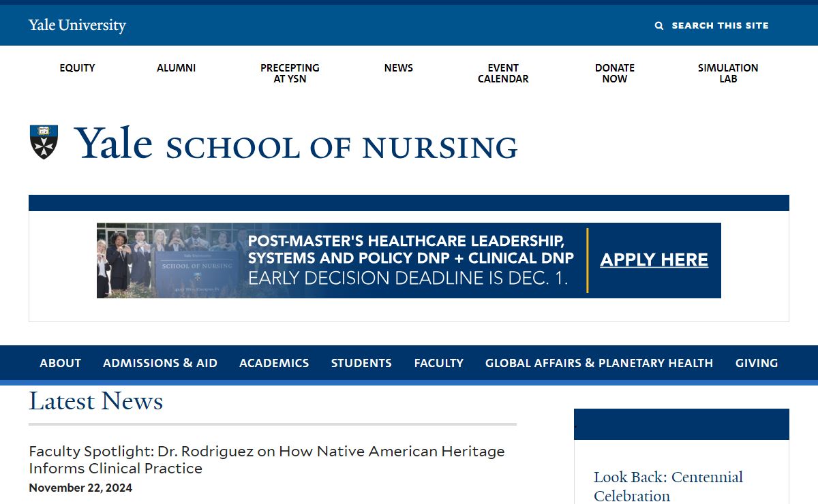Click Apply Here in the banner
The width and height of the screenshot is (818, 504).
(x=654, y=260)
